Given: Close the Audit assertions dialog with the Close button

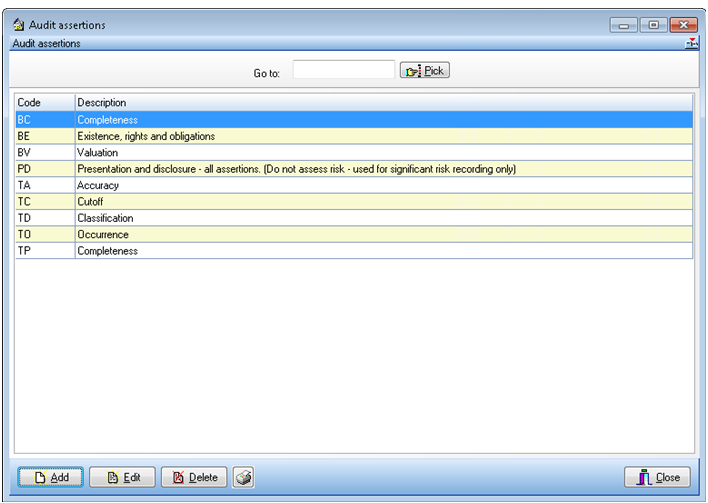Looking at the screenshot, I should click(657, 477).
